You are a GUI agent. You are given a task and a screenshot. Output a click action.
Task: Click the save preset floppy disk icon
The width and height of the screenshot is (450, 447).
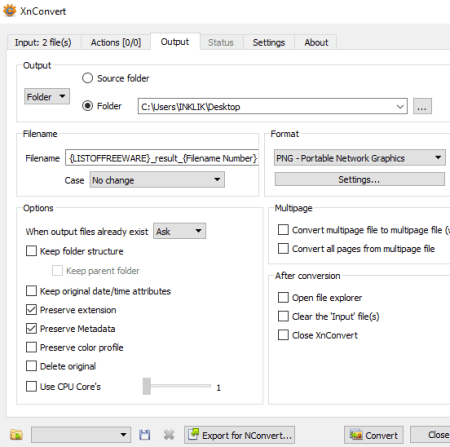(x=145, y=435)
